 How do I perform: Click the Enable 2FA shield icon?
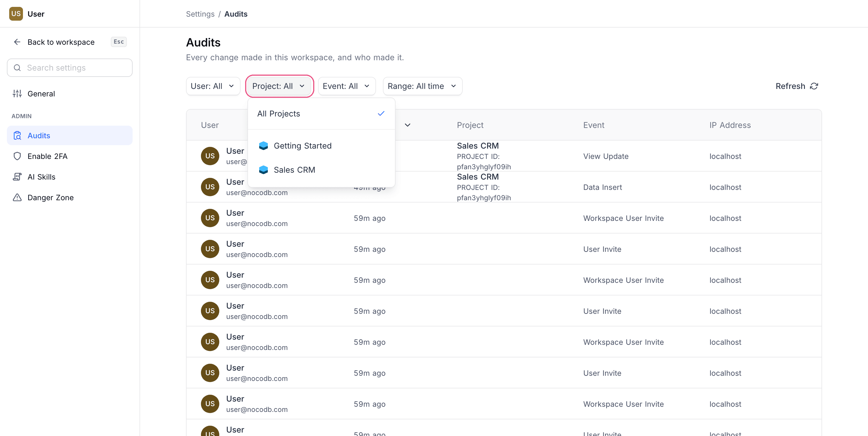(17, 156)
